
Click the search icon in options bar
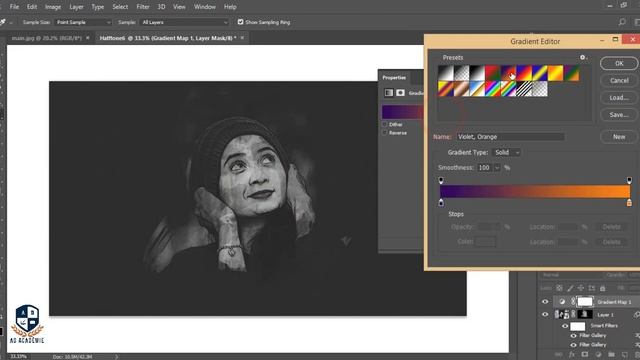[x=622, y=22]
